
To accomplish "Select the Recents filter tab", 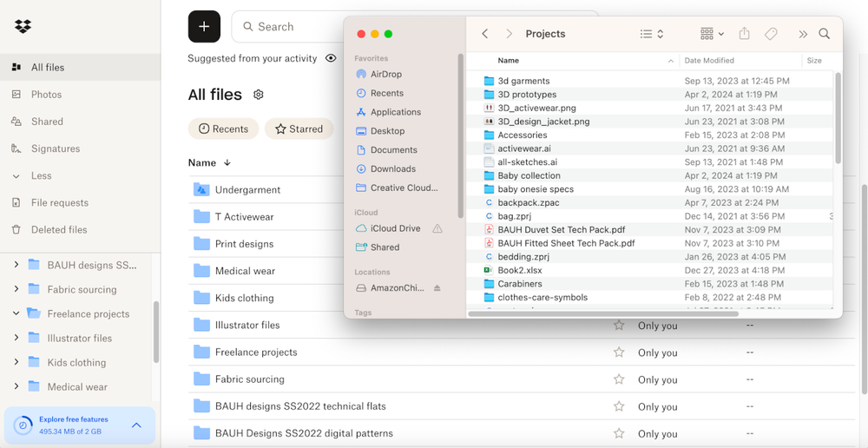I will 223,128.
